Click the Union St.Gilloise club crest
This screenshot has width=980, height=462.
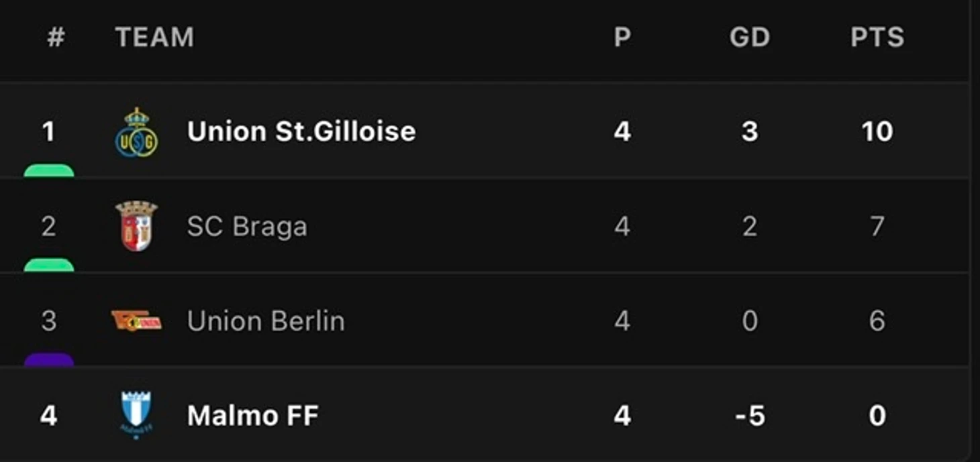point(136,132)
